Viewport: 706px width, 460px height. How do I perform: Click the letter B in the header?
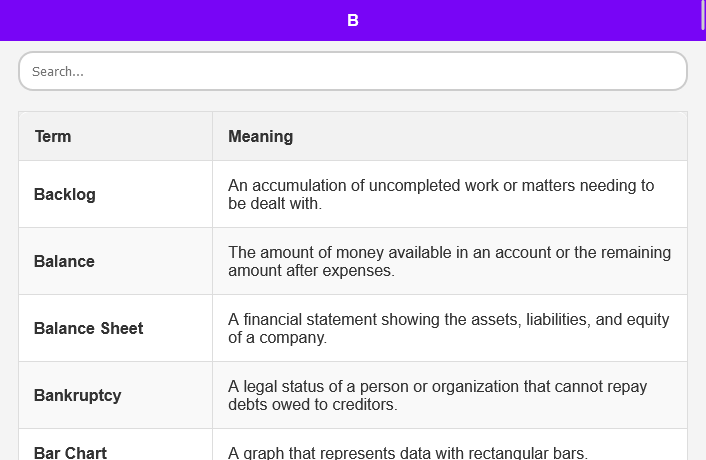pos(353,20)
